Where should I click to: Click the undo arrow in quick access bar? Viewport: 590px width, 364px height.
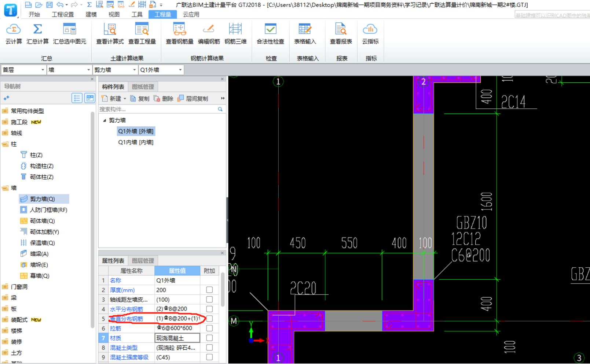click(x=60, y=5)
